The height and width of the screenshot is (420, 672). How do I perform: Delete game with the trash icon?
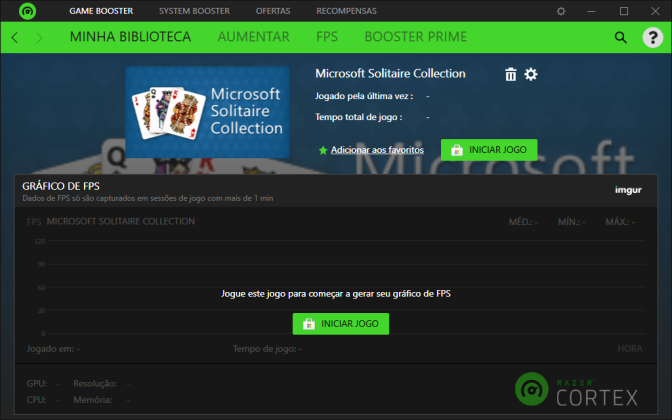coord(510,74)
